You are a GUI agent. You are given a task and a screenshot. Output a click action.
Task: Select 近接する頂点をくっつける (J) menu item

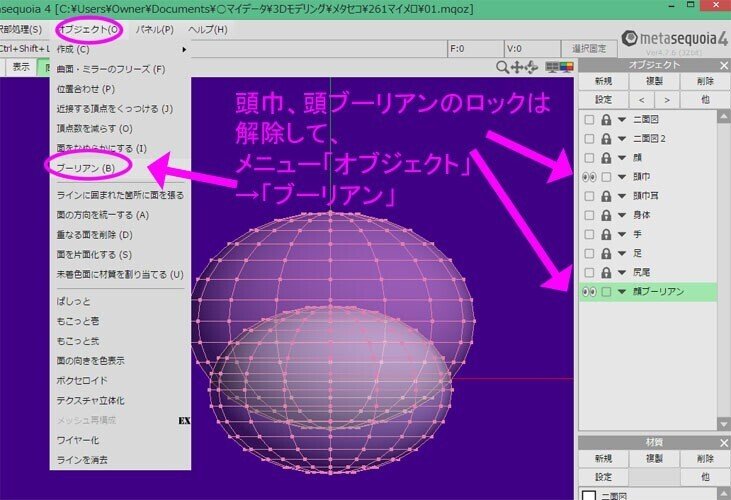click(x=120, y=109)
